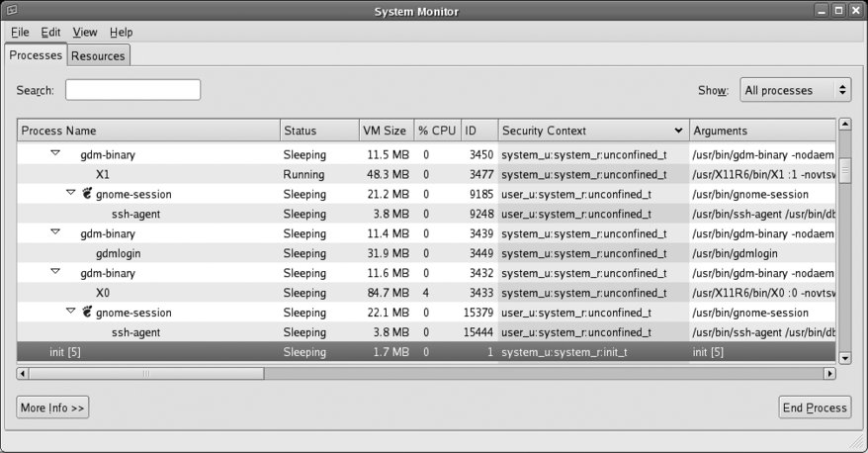This screenshot has height=453, width=868.
Task: Click '/usr/bin/gdmlogin' in the Arguments column
Action: [x=735, y=253]
